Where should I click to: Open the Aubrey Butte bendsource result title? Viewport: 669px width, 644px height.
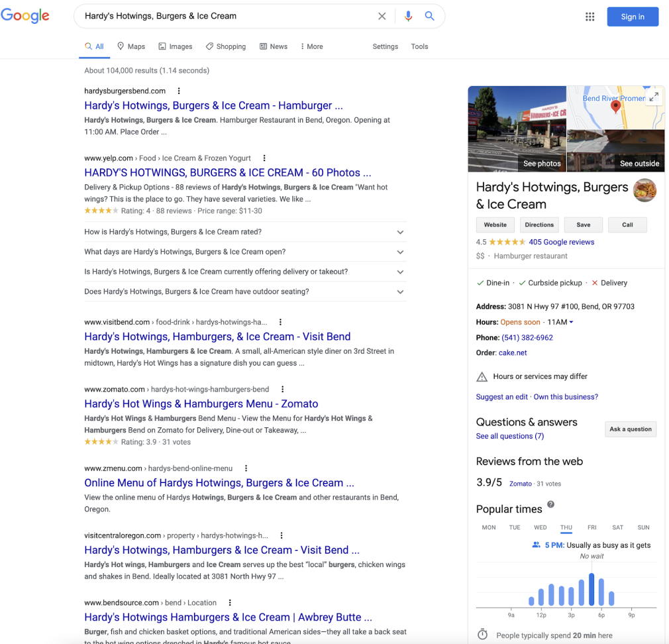tap(228, 617)
